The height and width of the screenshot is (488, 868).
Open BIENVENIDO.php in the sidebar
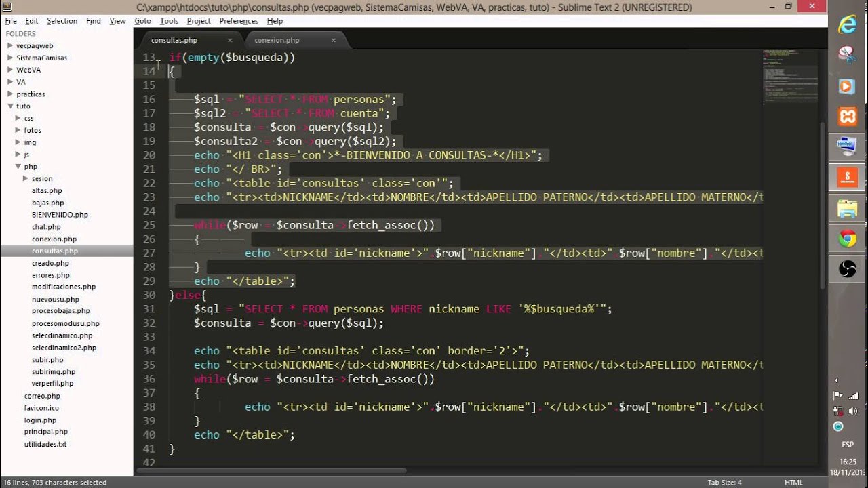pos(60,215)
